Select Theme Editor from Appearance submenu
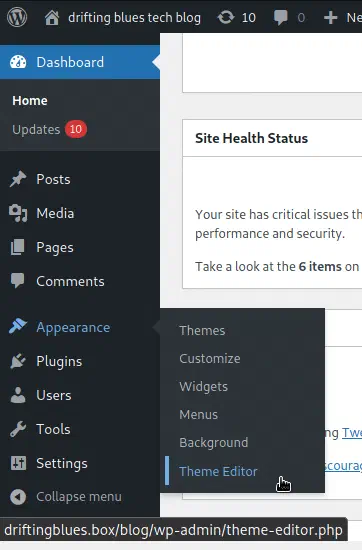 pyautogui.click(x=218, y=471)
